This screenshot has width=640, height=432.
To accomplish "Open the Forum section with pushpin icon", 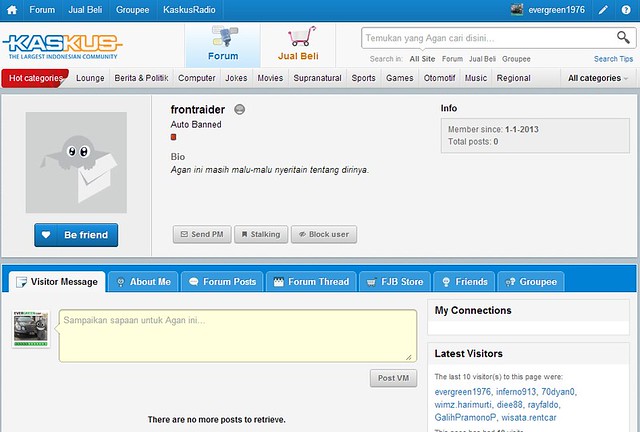I will pyautogui.click(x=222, y=45).
